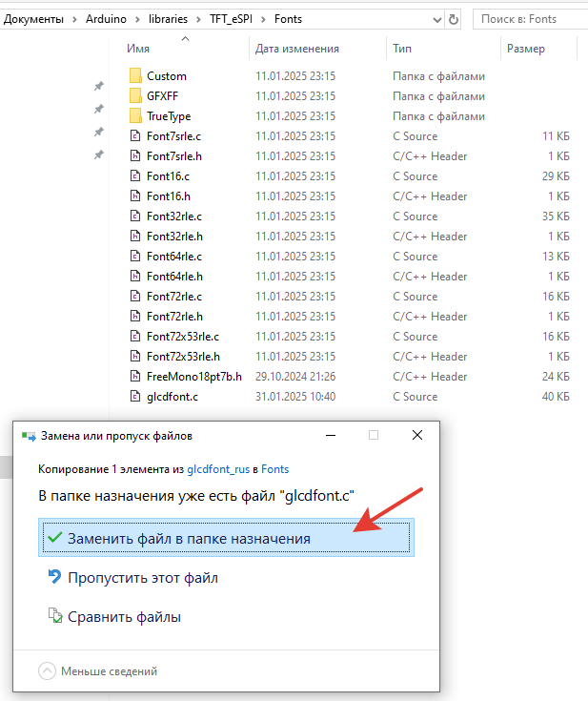Viewport: 588px width, 701px height.
Task: Expand breadcrumb arrow after Arduino
Action: click(x=137, y=19)
